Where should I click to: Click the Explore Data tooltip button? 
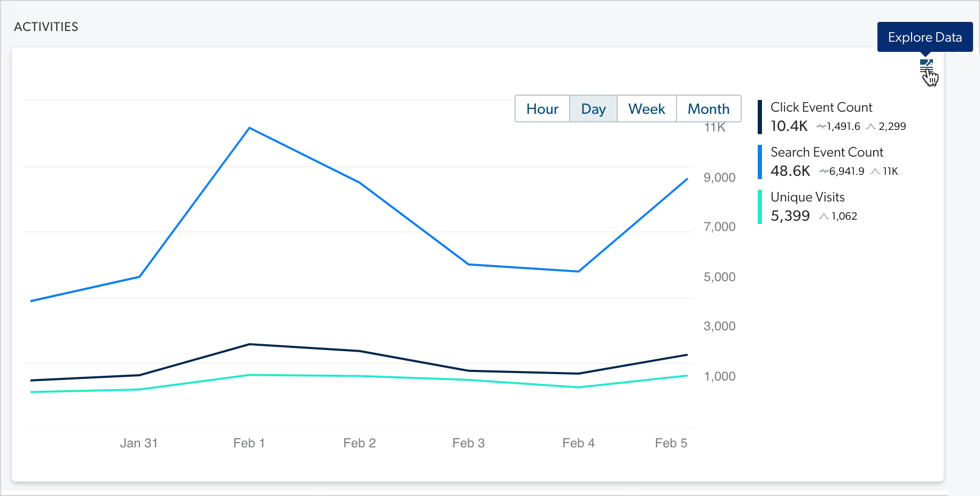point(925,37)
